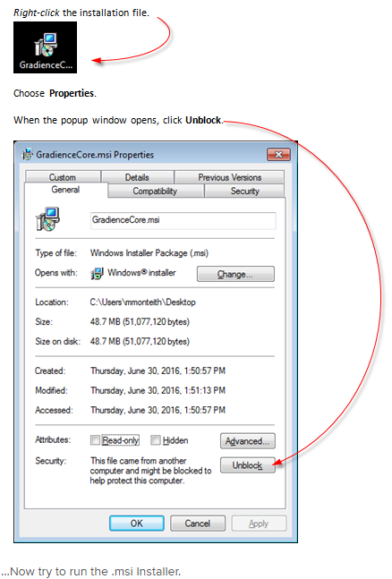Click the Windows installer icon next to Opens with

[97, 273]
